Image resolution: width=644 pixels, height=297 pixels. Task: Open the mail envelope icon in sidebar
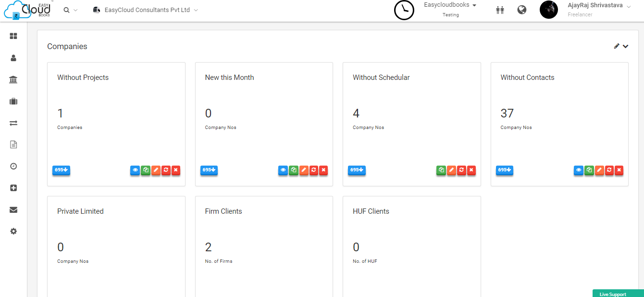click(x=13, y=209)
